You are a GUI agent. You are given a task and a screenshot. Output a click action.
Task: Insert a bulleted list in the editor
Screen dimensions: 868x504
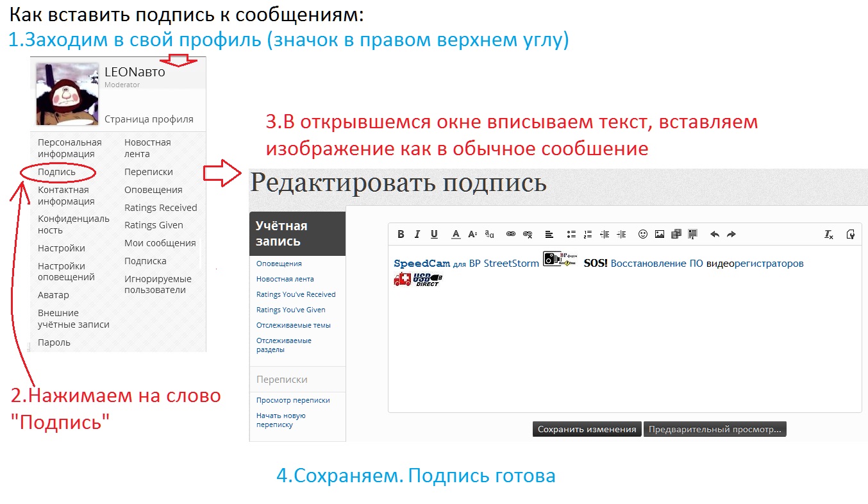point(571,235)
